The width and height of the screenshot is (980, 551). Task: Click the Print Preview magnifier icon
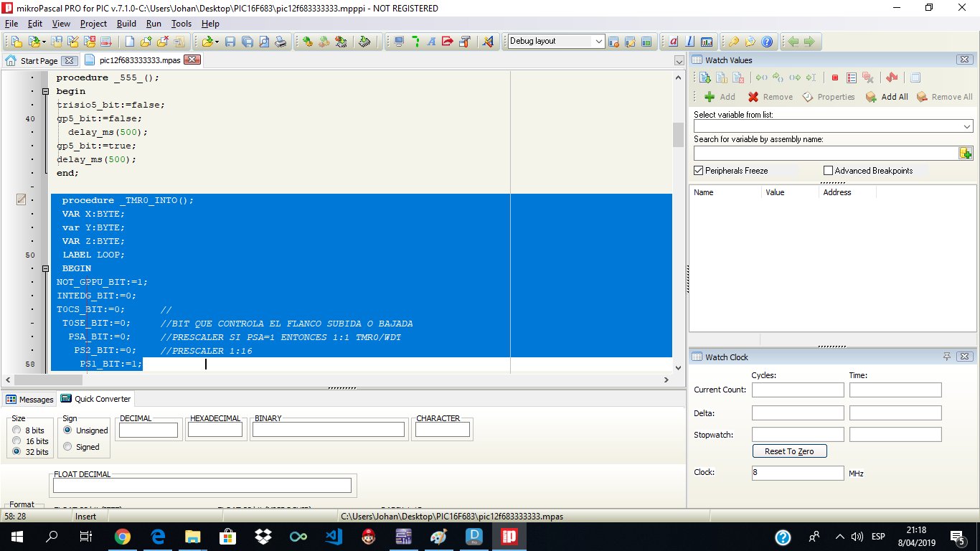(x=264, y=42)
